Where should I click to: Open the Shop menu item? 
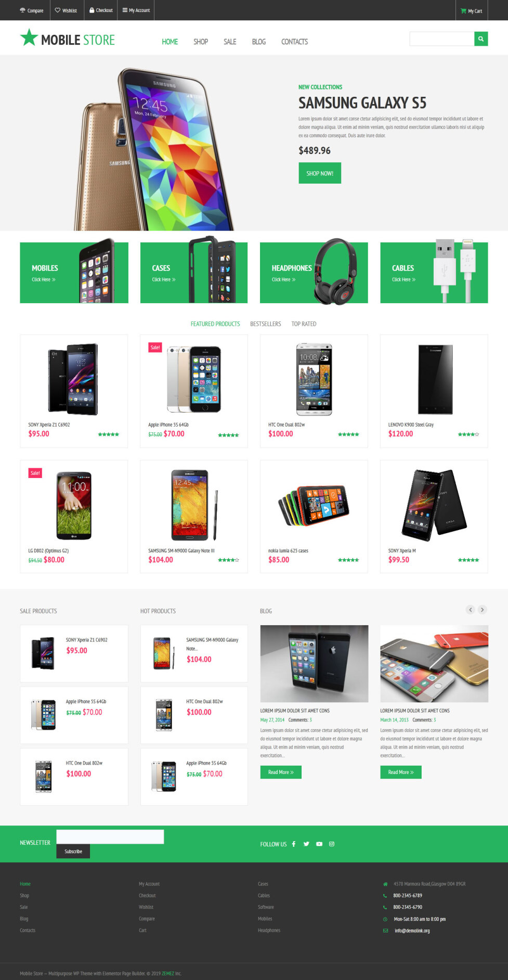coord(201,42)
